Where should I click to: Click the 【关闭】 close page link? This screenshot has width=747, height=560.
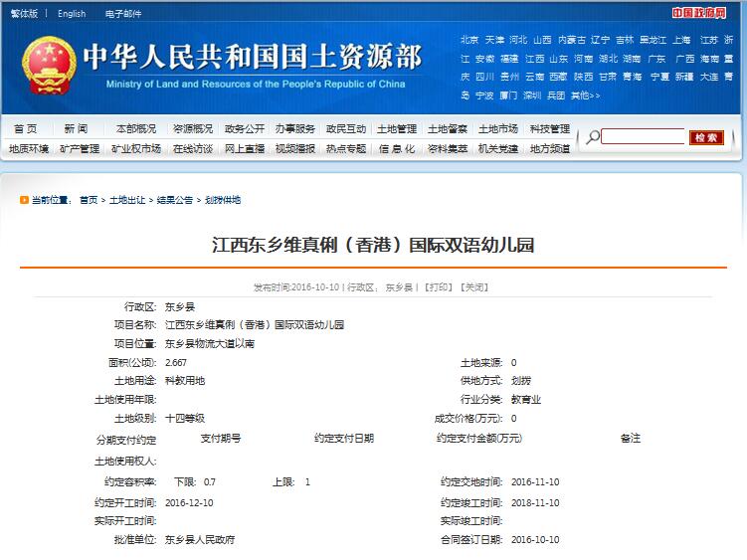pos(473,287)
